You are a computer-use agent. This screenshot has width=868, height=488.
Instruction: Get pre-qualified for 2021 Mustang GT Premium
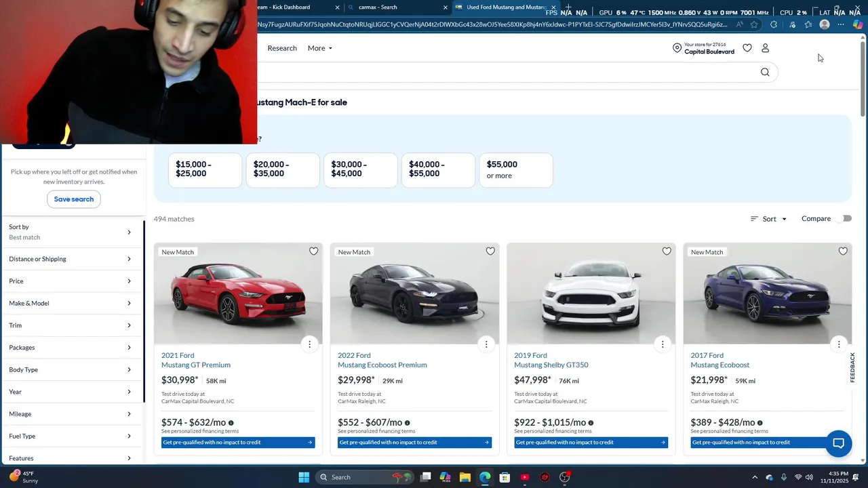238,443
